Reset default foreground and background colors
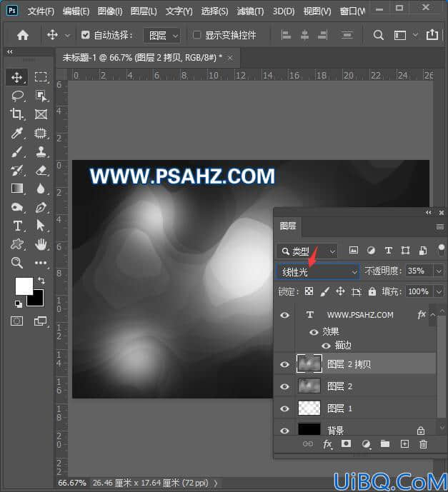 (19, 303)
